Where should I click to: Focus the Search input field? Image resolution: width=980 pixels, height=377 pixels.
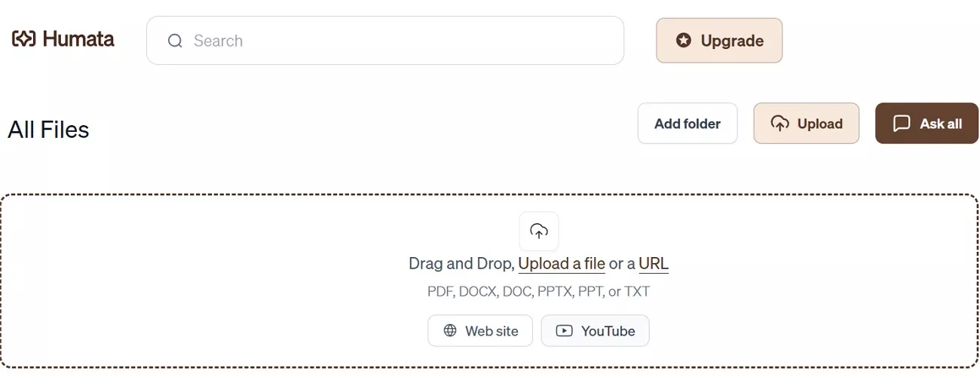[400, 41]
